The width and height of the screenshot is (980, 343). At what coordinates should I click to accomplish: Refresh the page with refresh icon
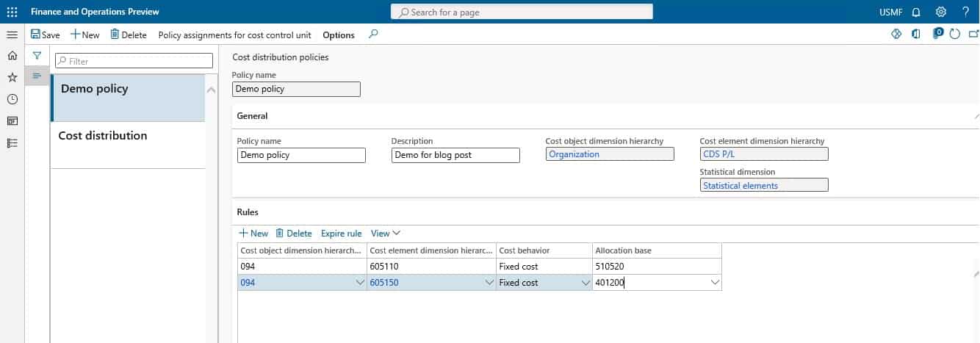coord(954,34)
